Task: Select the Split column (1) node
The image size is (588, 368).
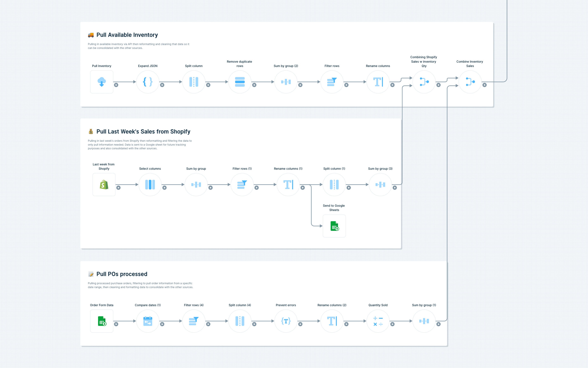Action: click(x=334, y=184)
